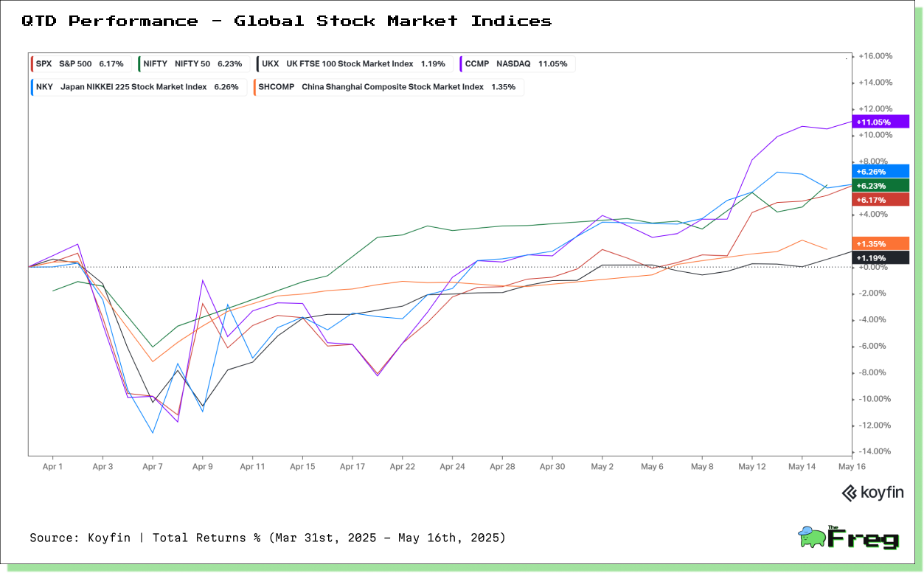Click the May 16 date label
This screenshot has height=573, width=924.
[x=852, y=467]
